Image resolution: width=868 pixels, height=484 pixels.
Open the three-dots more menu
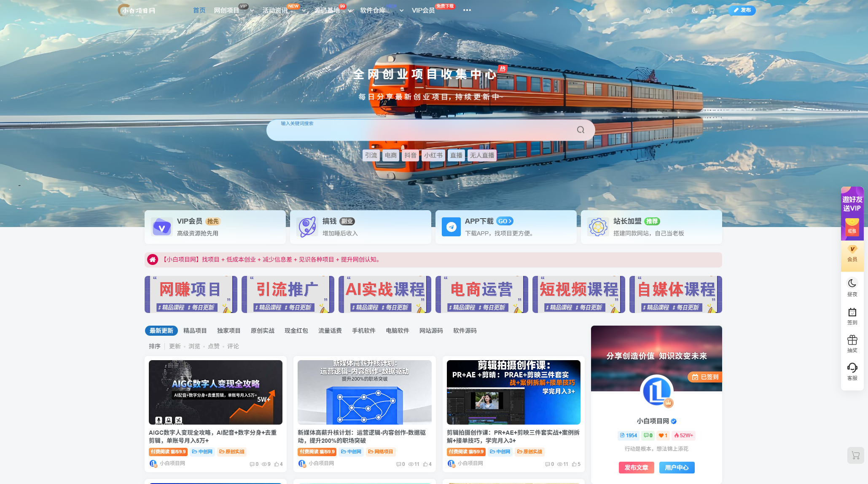467,10
